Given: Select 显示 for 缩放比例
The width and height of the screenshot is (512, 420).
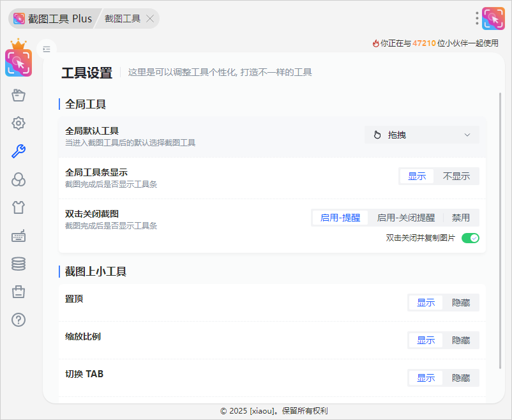Looking at the screenshot, I should (426, 340).
